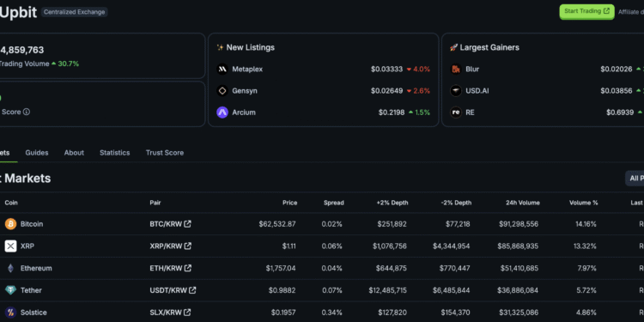Click the Solstice coin name
Screen dimensions: 644x322
[x=33, y=313]
